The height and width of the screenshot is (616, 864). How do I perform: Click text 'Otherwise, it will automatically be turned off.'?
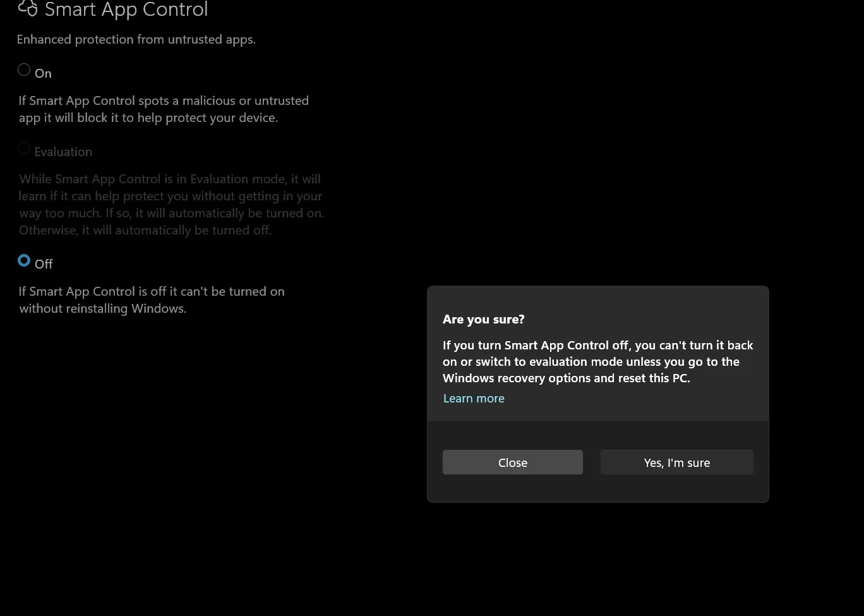[145, 230]
